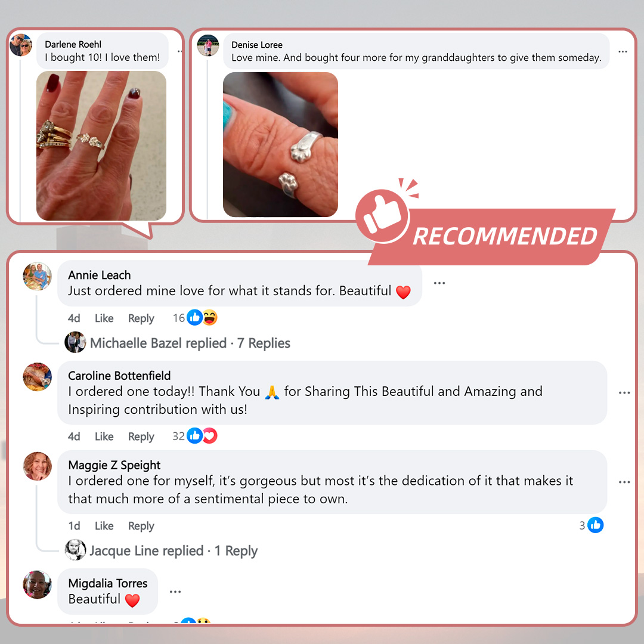Open Denise Loree's profile picture
Image resolution: width=644 pixels, height=644 pixels.
208,45
